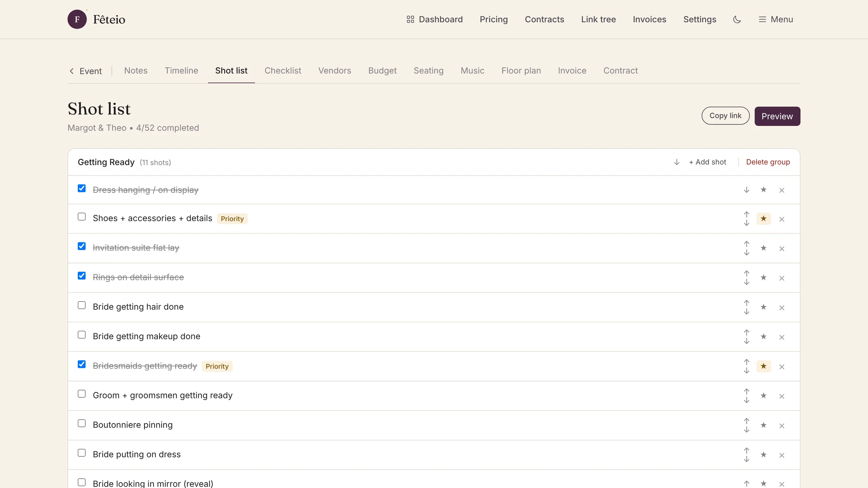
Task: Click the Preview button
Action: 777,116
